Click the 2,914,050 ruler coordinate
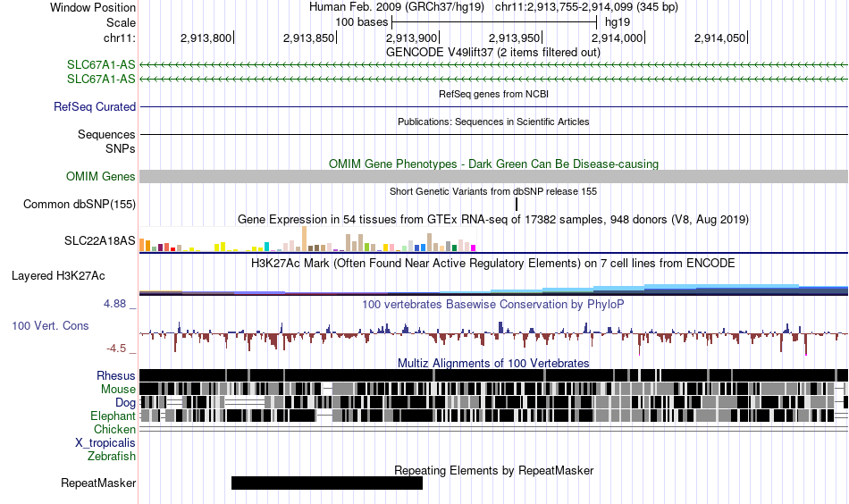 tap(720, 38)
